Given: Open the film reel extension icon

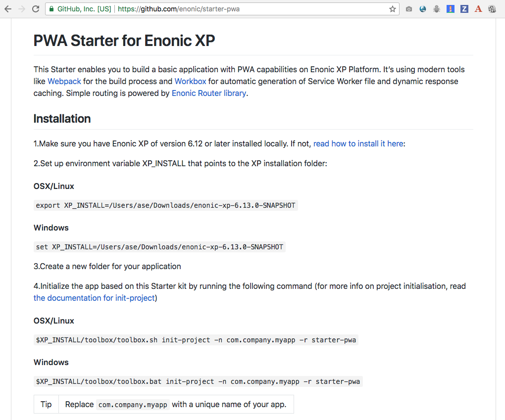Looking at the screenshot, I should [x=492, y=9].
